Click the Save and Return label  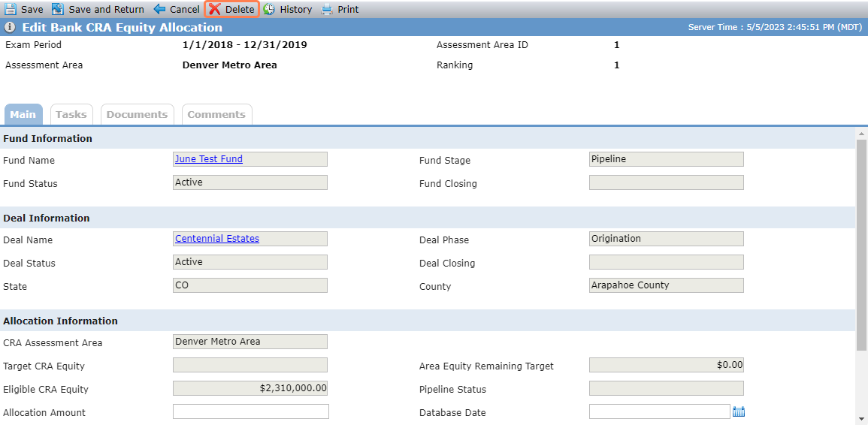click(106, 10)
